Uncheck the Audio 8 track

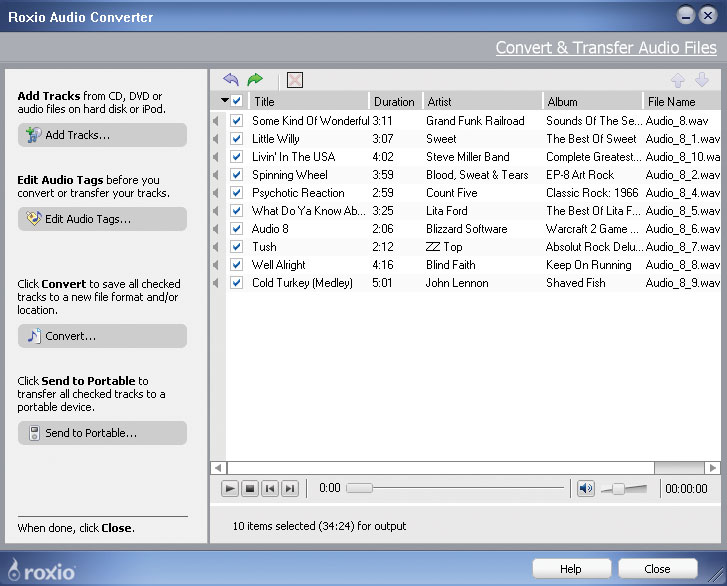click(x=236, y=229)
